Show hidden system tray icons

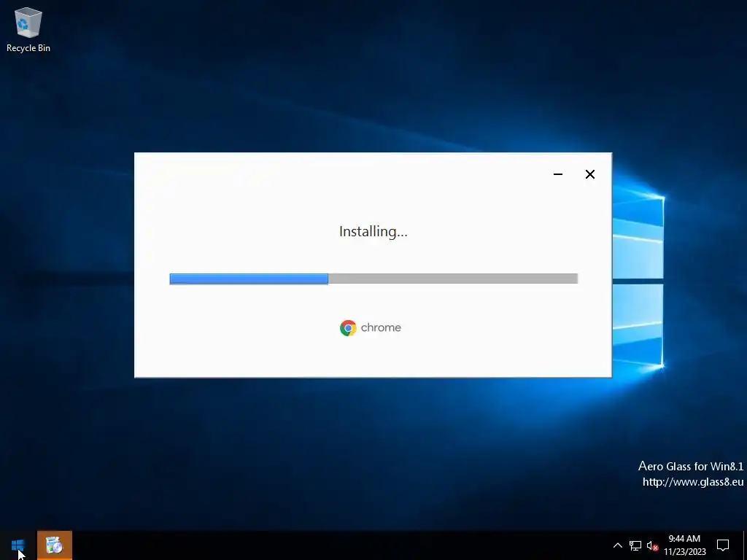click(617, 545)
